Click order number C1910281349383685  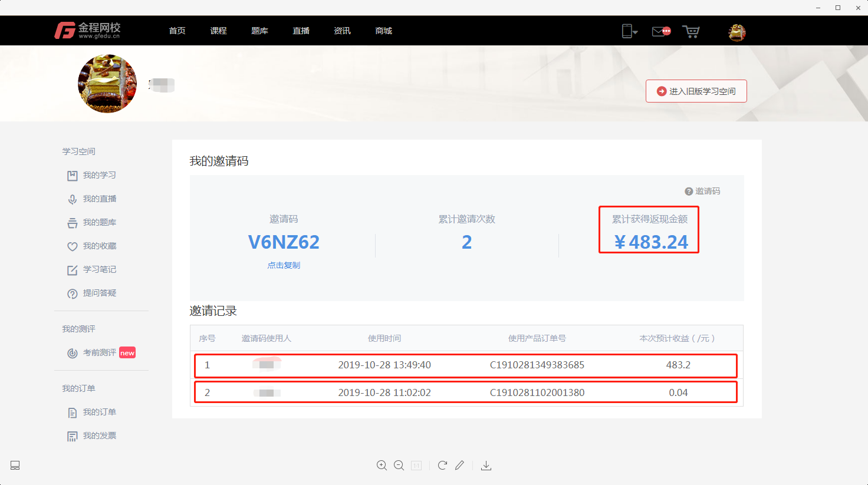[x=537, y=365]
